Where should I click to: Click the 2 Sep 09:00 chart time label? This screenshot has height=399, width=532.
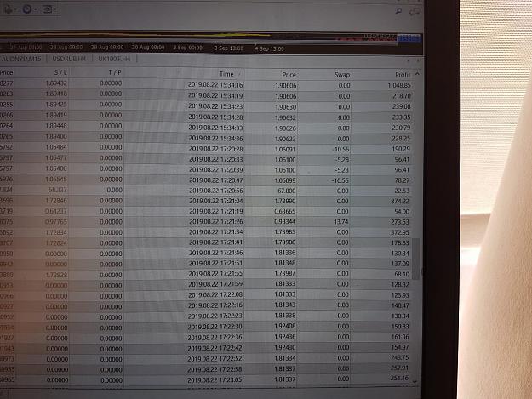187,48
